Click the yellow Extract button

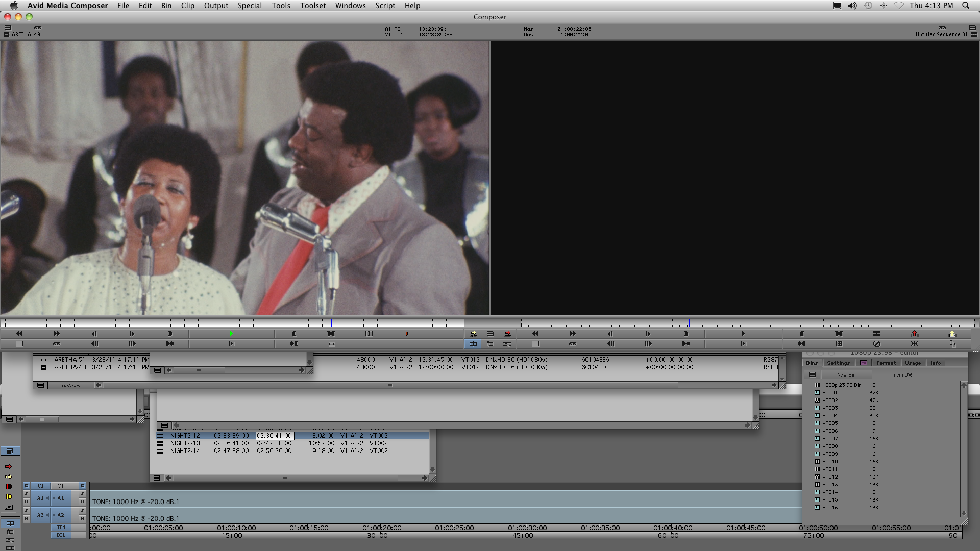[952, 334]
